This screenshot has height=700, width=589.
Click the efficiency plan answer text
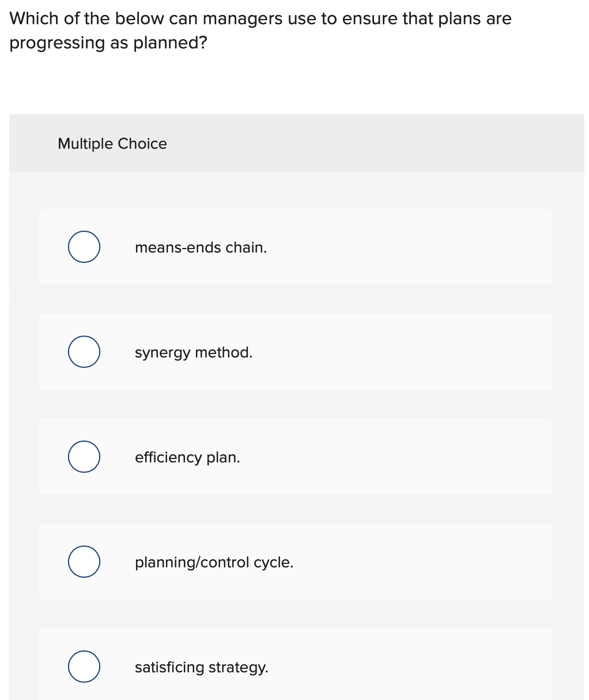(x=187, y=457)
